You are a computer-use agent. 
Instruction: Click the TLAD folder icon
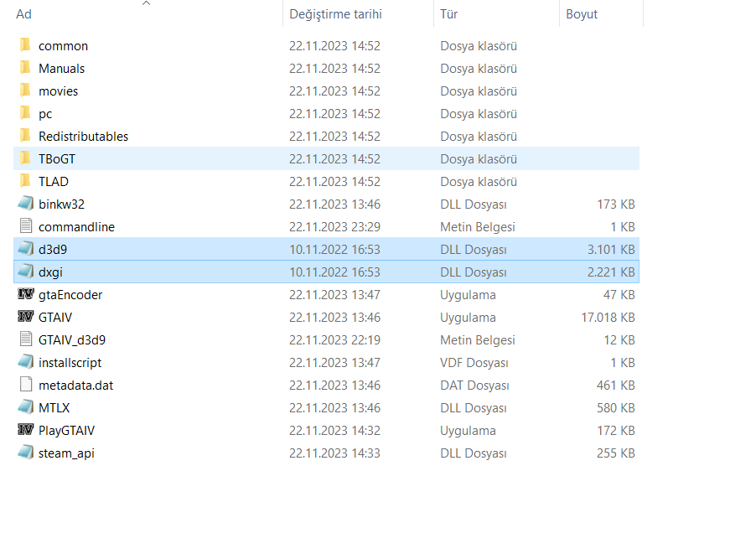coord(25,181)
